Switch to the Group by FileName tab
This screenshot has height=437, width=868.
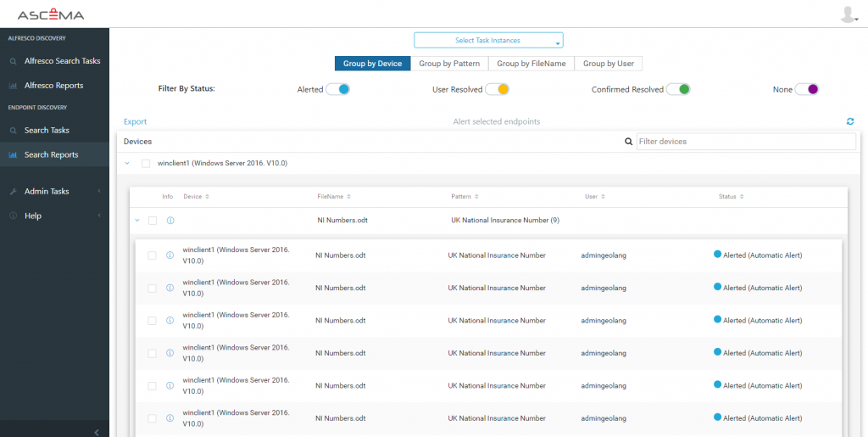531,64
